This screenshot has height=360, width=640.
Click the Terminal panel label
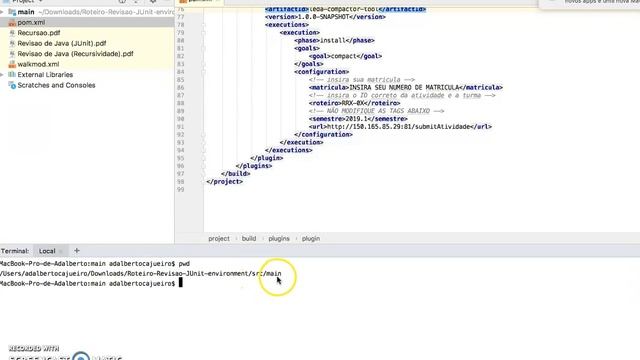point(15,251)
